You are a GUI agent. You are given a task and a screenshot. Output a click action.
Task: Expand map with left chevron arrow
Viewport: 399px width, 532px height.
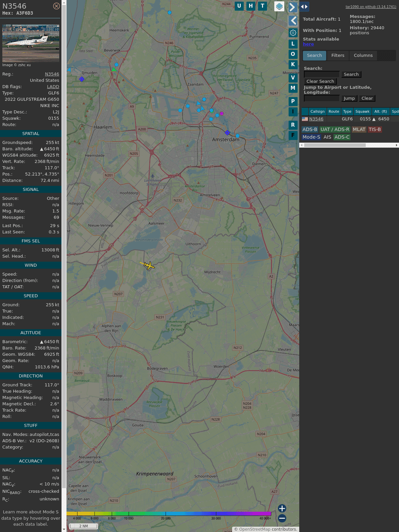tap(293, 21)
